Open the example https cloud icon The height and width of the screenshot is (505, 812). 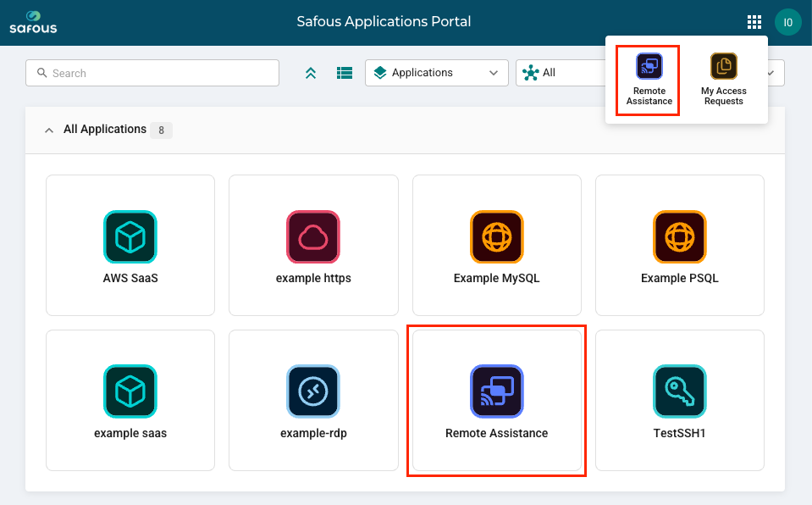313,237
